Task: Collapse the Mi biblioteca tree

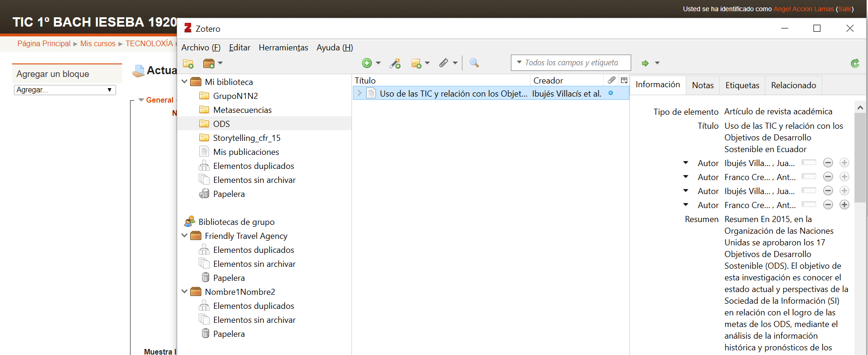Action: tap(185, 82)
